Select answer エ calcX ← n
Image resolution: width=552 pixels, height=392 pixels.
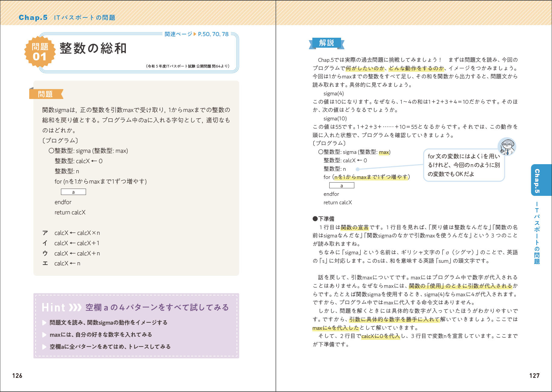point(61,263)
